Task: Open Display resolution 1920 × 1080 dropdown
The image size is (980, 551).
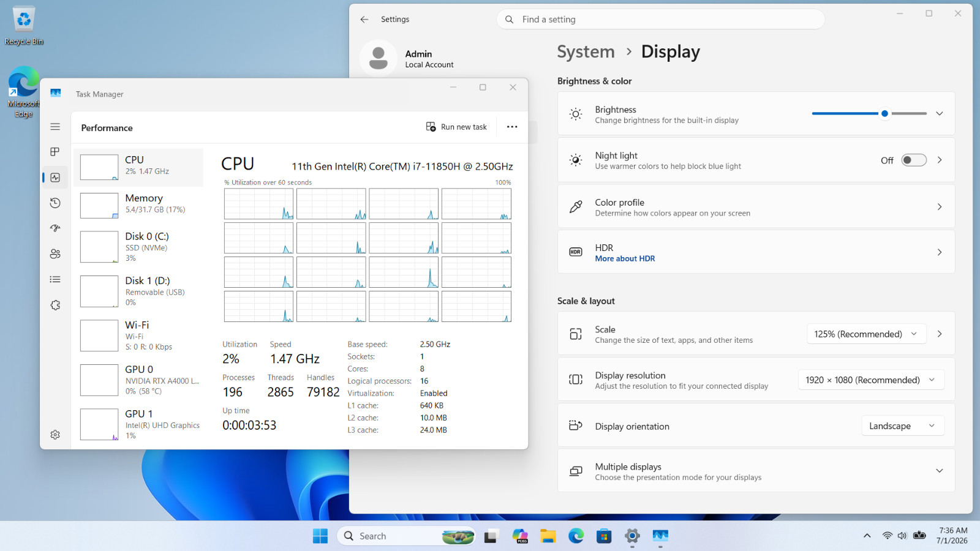Action: 871,380
